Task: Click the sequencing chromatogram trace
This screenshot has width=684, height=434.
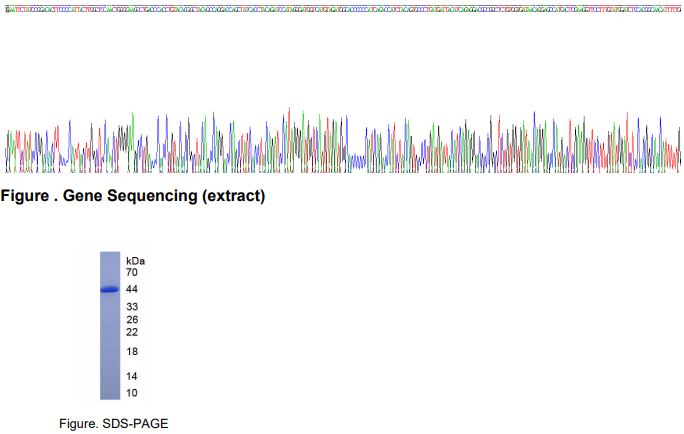Action: pyautogui.click(x=342, y=140)
